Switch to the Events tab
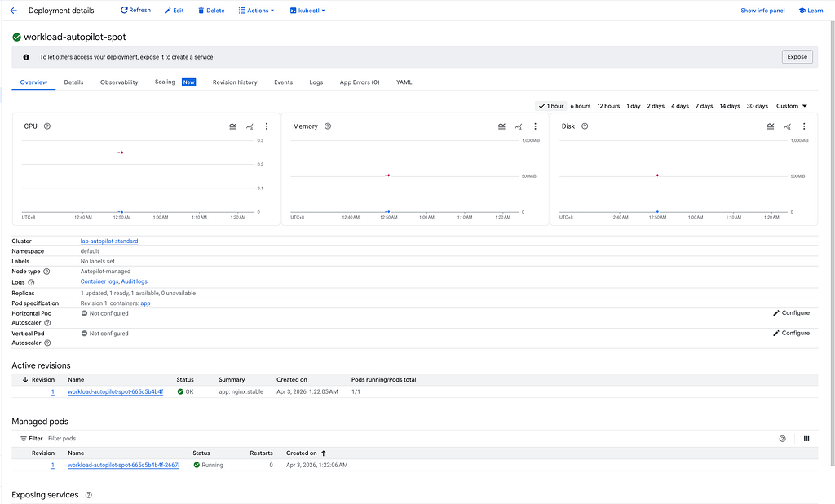 (x=283, y=82)
